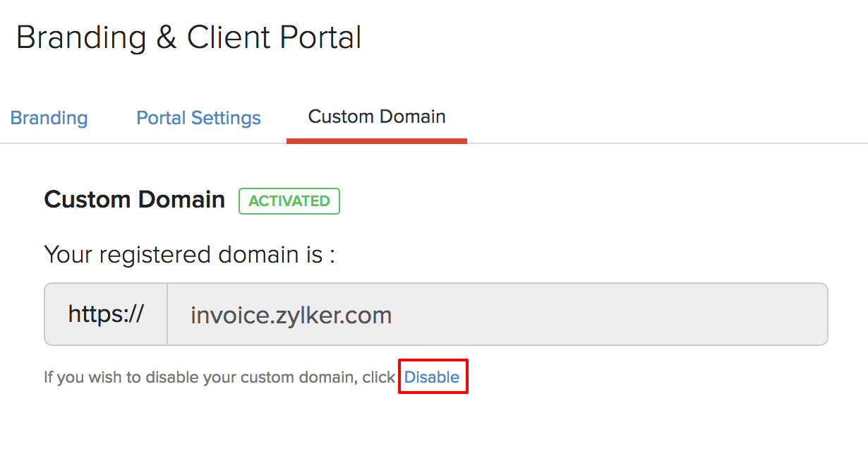Click the bold Custom Domain section heading
The height and width of the screenshot is (449, 868).
tap(134, 200)
